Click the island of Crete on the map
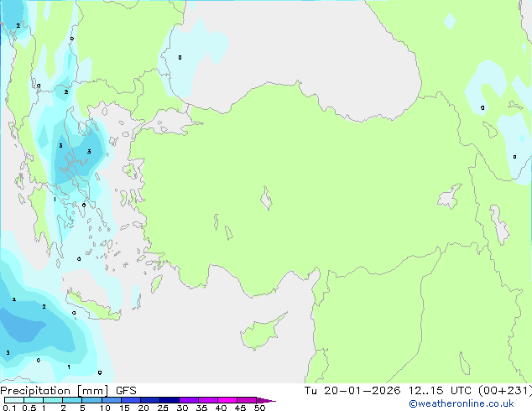This screenshot has width=532, height=411. [x=93, y=305]
